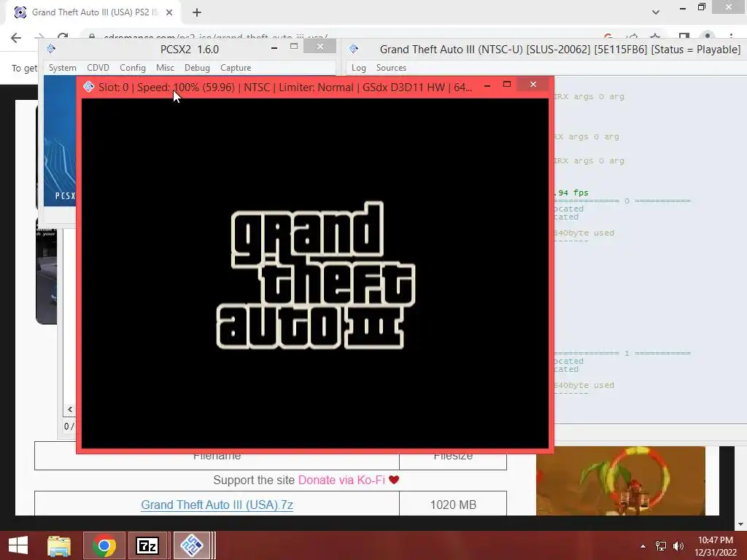747x560 pixels.
Task: Show hidden system tray icons
Action: (x=643, y=546)
